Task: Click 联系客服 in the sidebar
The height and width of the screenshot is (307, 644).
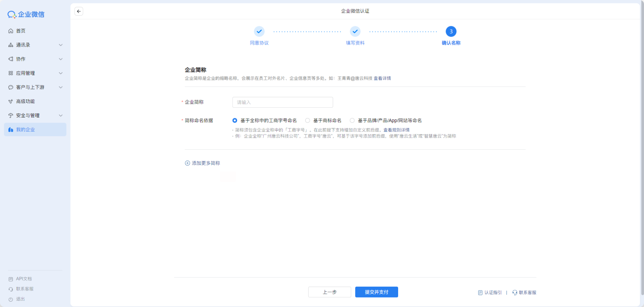Action: point(25,289)
